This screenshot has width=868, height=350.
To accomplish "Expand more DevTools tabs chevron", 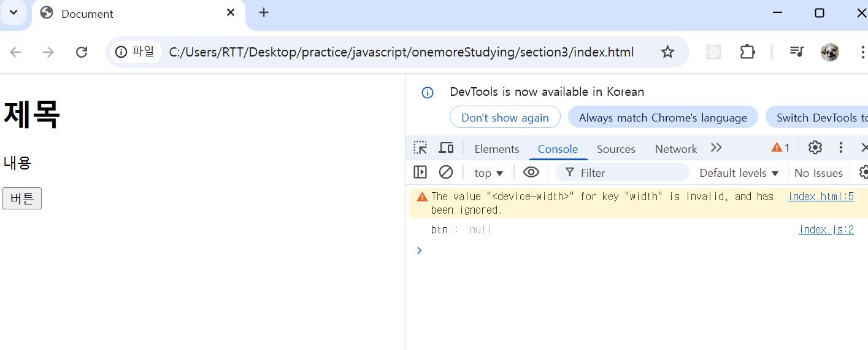I will pos(716,148).
